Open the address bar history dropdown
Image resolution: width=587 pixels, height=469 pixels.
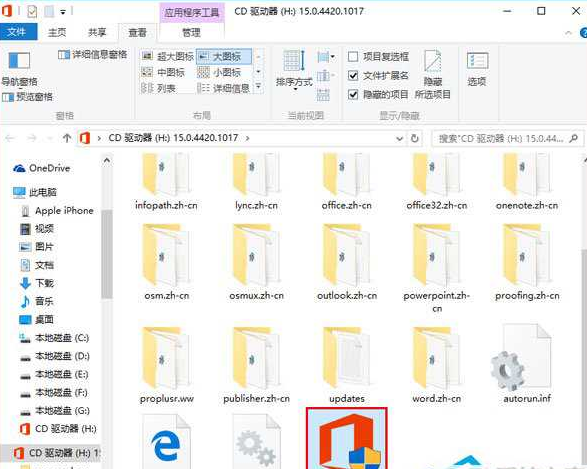(x=399, y=139)
